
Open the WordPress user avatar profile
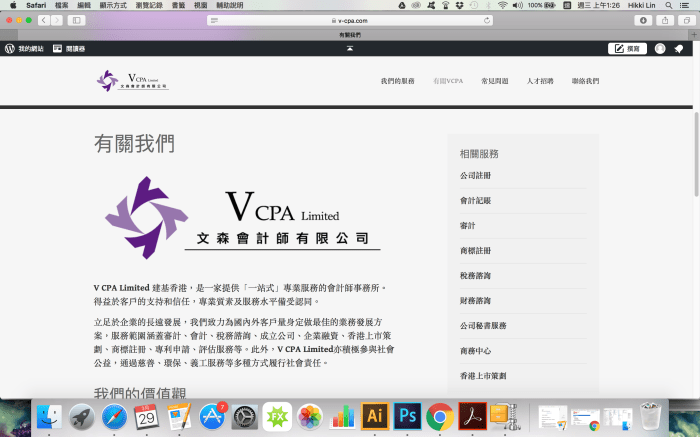point(660,48)
